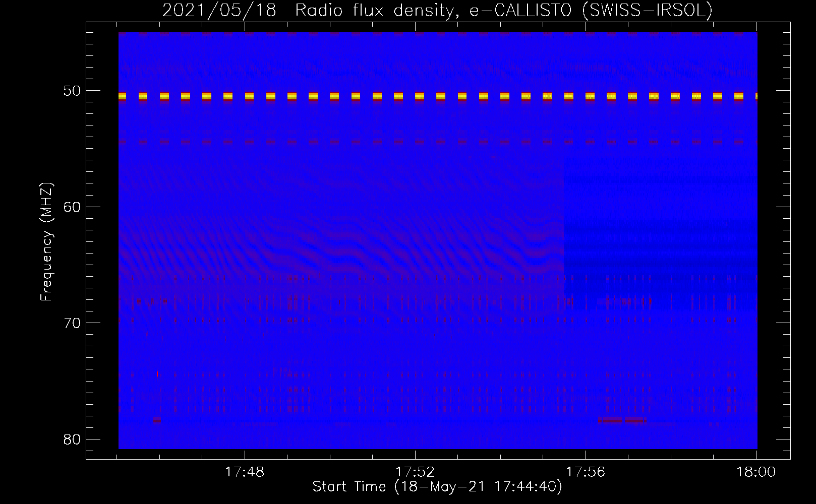Image resolution: width=816 pixels, height=504 pixels.
Task: Click the 'Start Time (18-May-21 17:44:40)' label
Action: tap(437, 486)
